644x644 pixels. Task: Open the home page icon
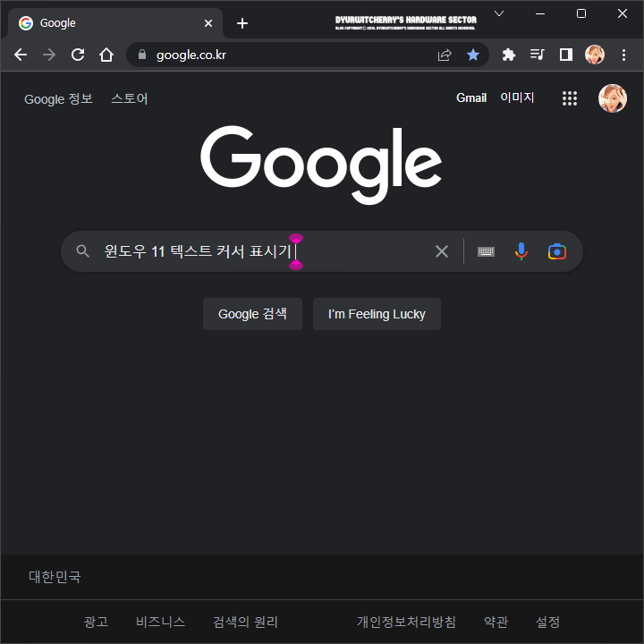coord(106,55)
